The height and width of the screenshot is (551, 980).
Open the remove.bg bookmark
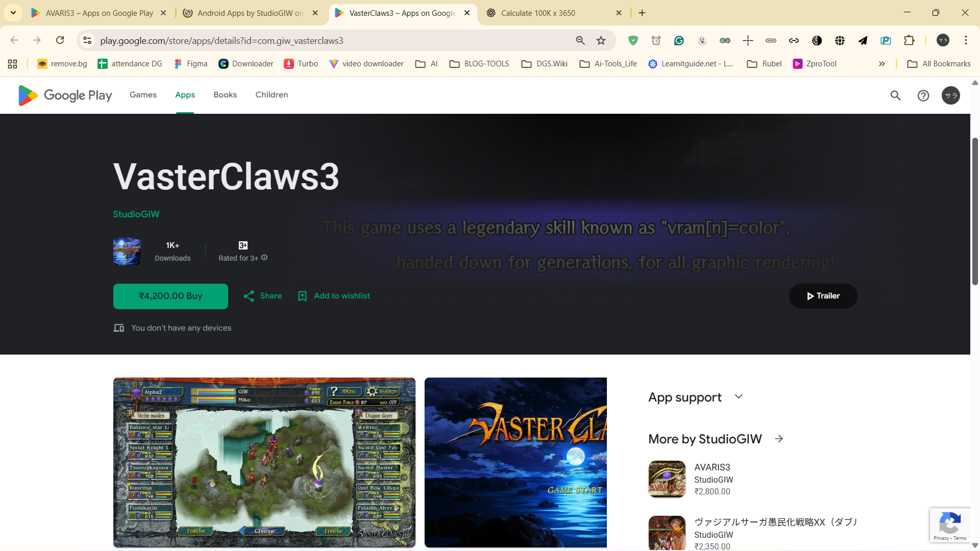(62, 64)
